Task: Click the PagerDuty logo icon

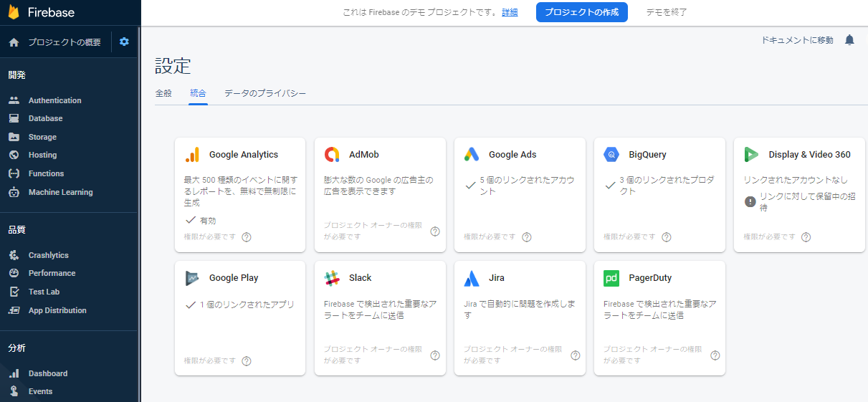Action: point(611,278)
